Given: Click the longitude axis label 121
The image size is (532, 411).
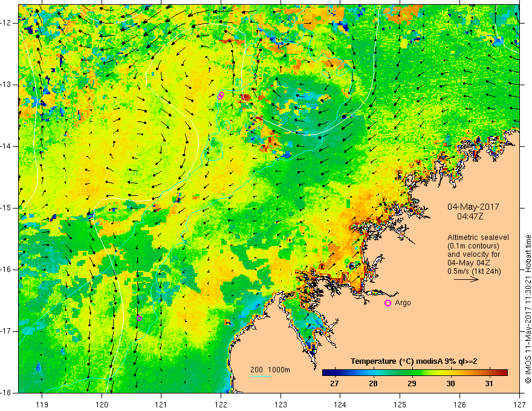Looking at the screenshot, I should [161, 404].
